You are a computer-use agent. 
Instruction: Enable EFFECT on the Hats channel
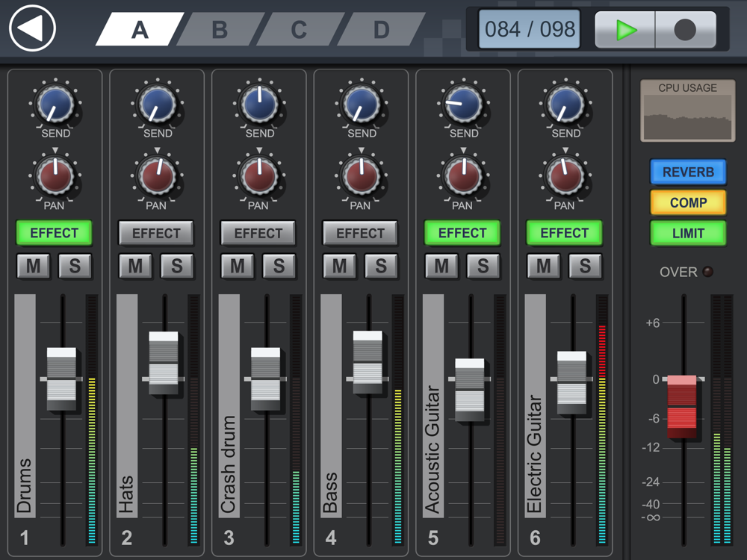click(x=156, y=233)
